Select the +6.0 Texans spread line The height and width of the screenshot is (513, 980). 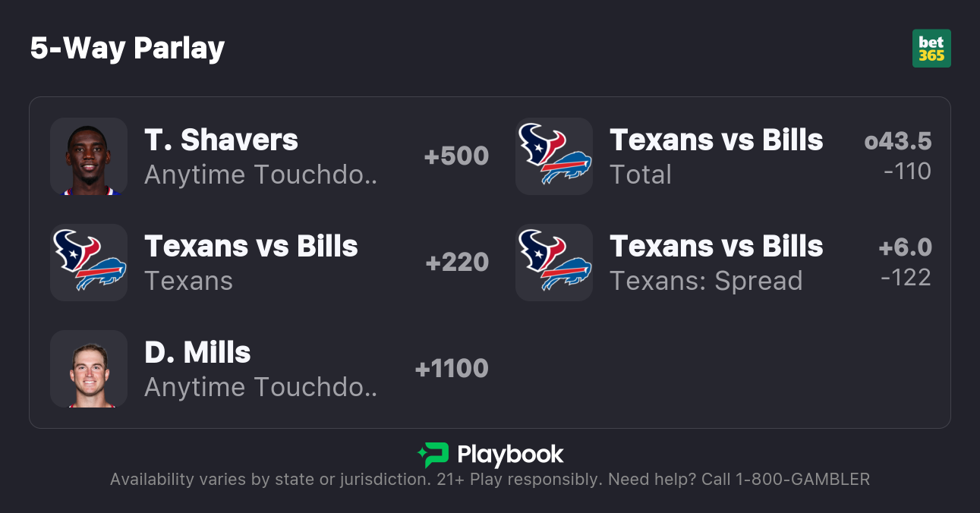[x=905, y=247]
